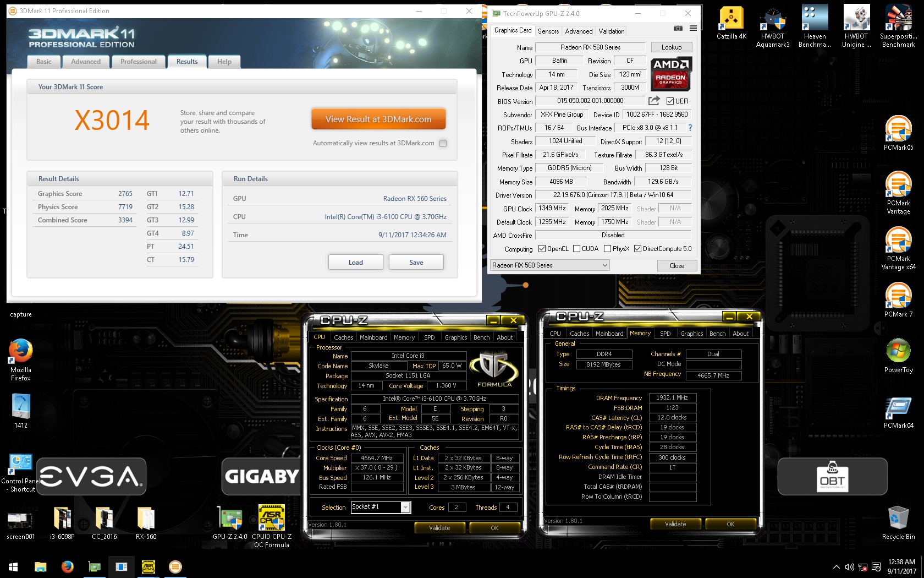Switch to 3DMark Advanced tab
924x578 pixels.
(86, 62)
